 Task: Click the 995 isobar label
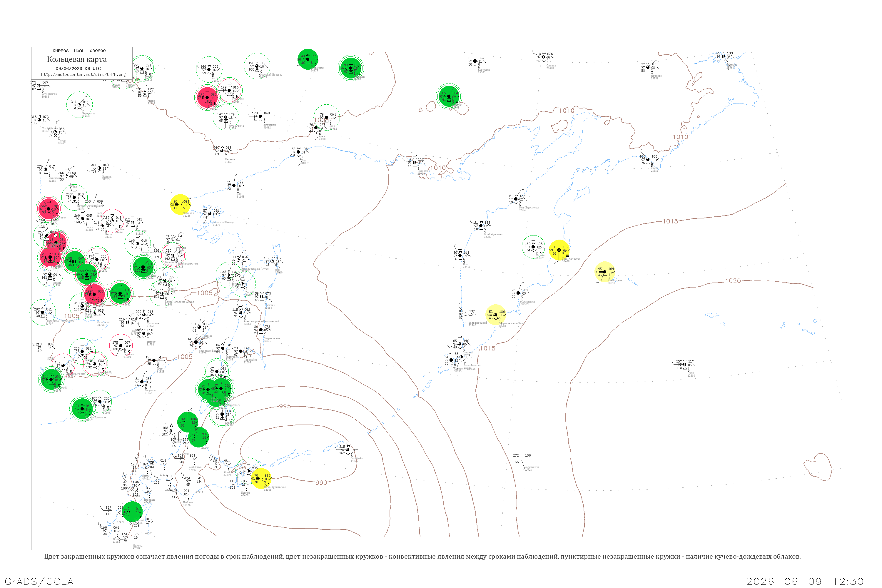pyautogui.click(x=285, y=406)
